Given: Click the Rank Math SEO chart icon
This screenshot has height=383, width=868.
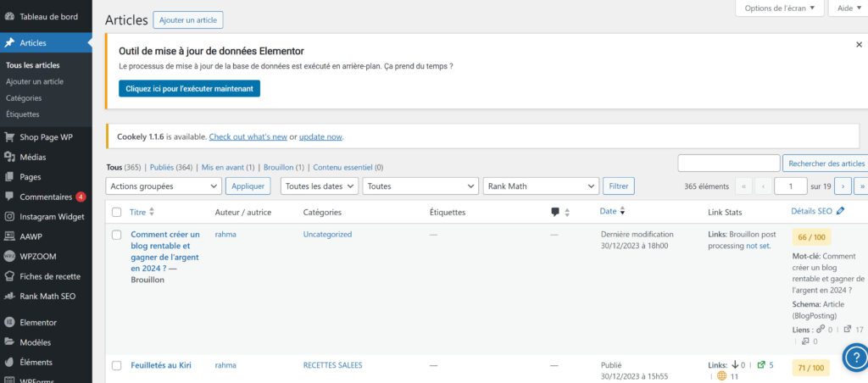Looking at the screenshot, I should click(x=8, y=296).
